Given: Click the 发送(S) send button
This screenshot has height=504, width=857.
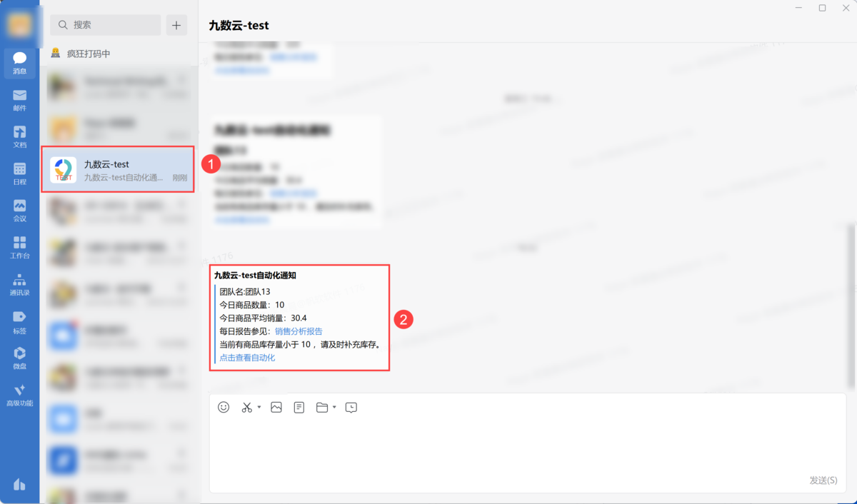Looking at the screenshot, I should click(x=823, y=480).
